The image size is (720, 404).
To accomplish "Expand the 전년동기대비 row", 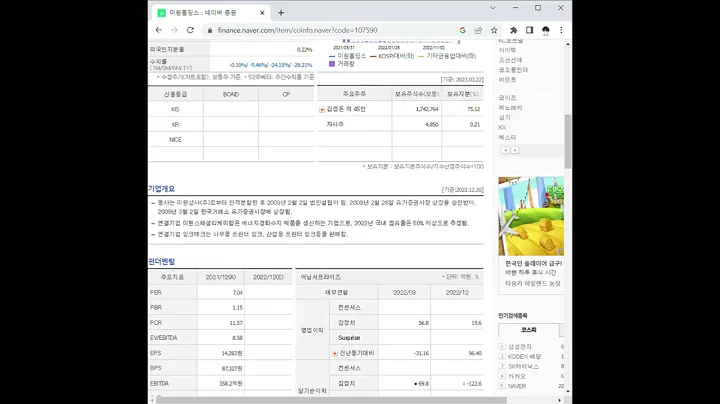I will [335, 354].
